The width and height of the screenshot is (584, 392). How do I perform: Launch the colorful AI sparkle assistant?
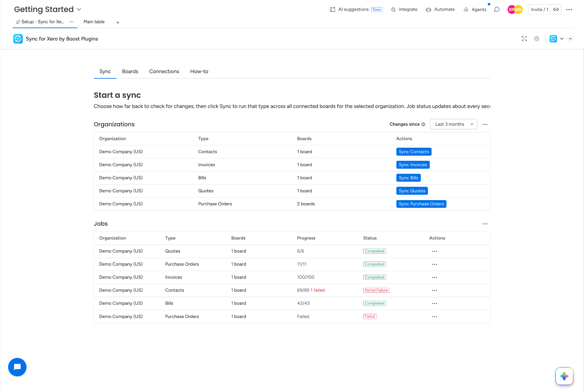(564, 376)
